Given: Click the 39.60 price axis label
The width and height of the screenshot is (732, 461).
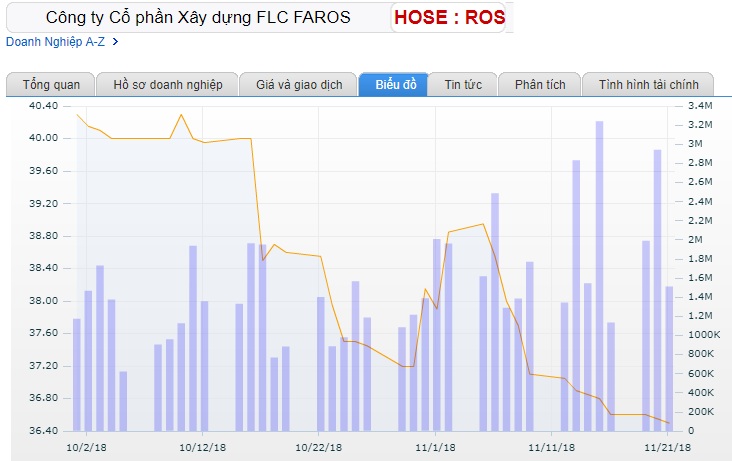Looking at the screenshot, I should click(x=43, y=170).
